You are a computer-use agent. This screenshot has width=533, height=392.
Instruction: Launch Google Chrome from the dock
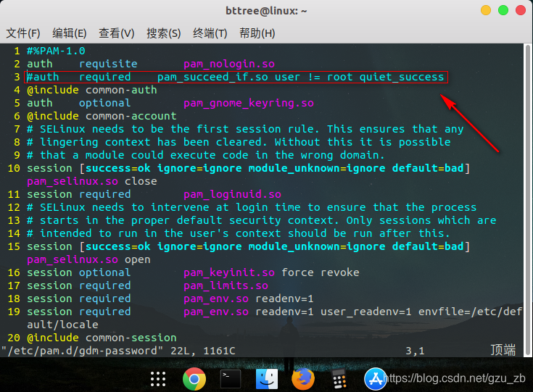pos(194,379)
